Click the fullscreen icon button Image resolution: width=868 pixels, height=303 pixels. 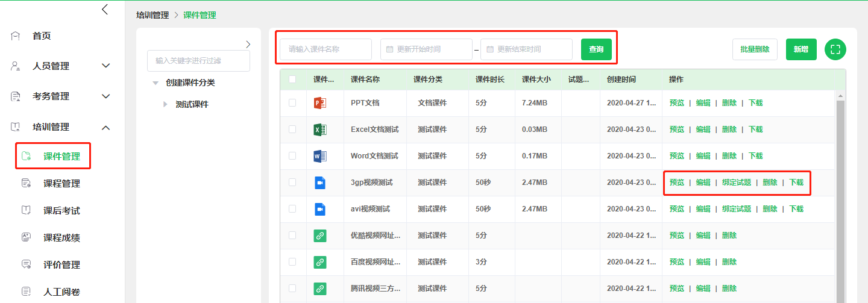point(835,49)
